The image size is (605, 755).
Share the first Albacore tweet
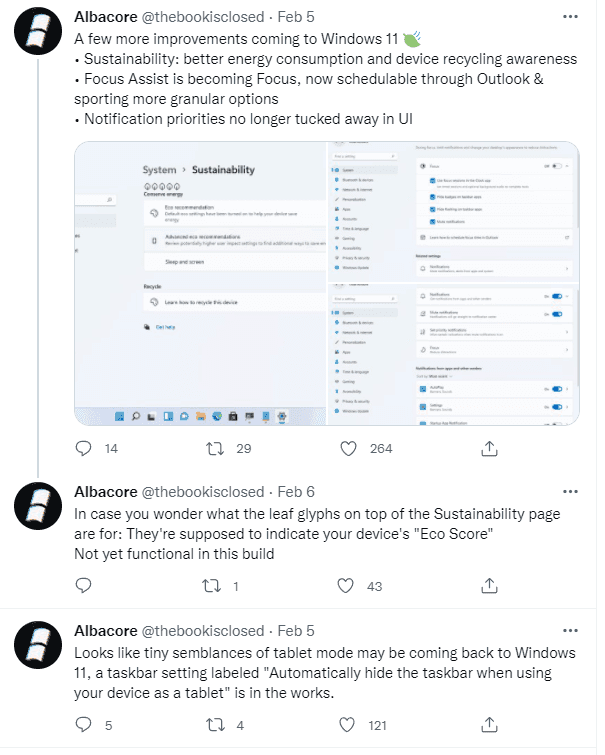489,448
